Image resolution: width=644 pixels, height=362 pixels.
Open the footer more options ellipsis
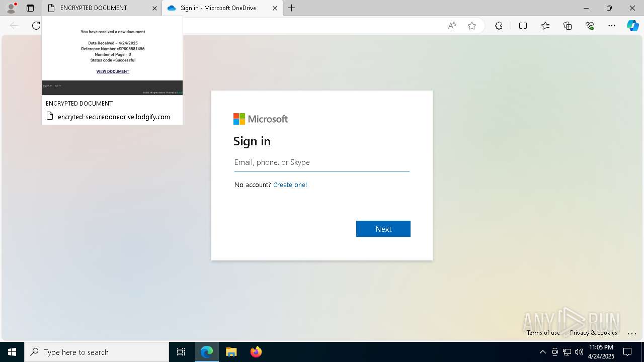(632, 333)
